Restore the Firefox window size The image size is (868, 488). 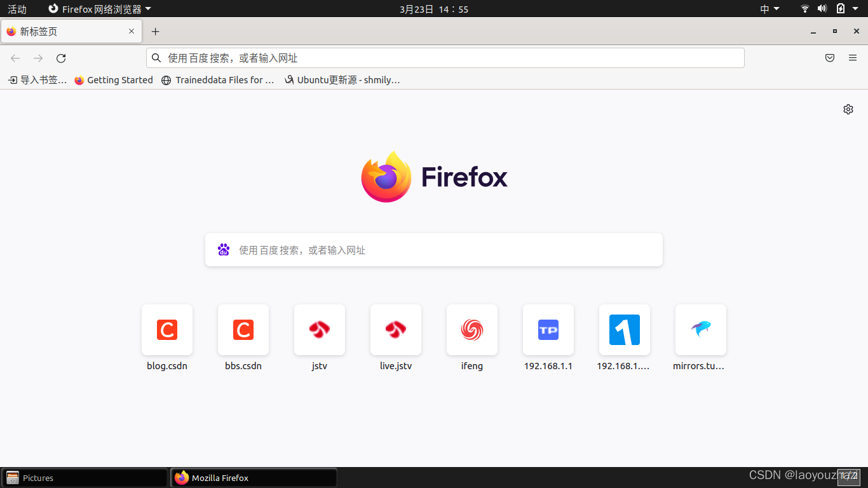[835, 31]
